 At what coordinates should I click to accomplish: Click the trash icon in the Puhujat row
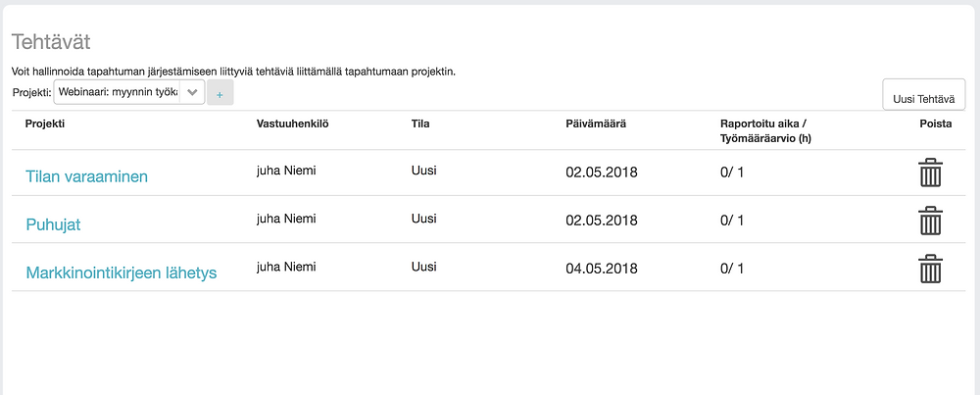point(931,221)
